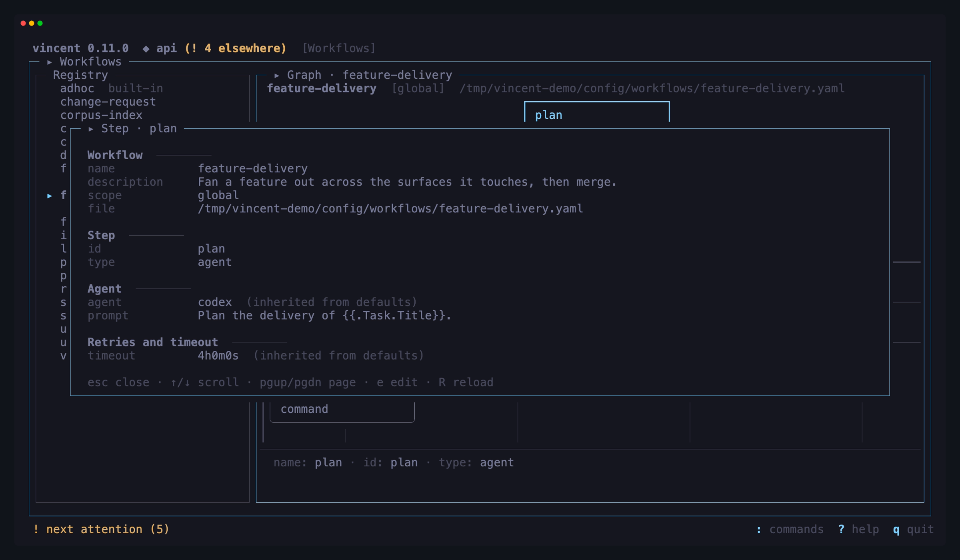The image size is (960, 560).
Task: Select the plan node in graph
Action: point(597,112)
